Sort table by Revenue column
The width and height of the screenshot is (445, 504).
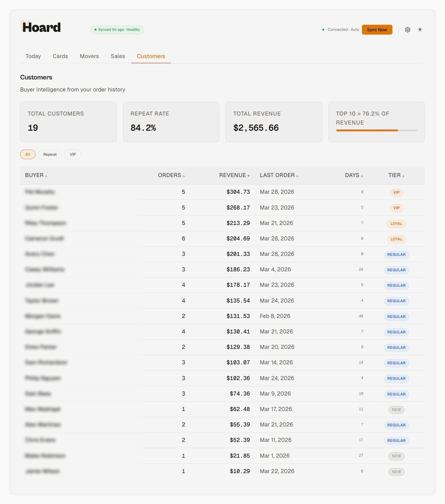pyautogui.click(x=234, y=175)
